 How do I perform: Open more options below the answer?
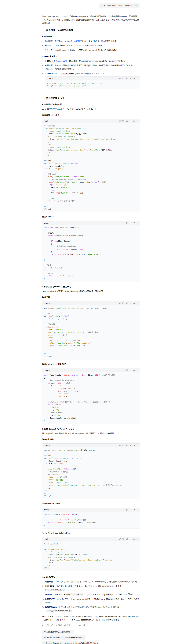coord(74,625)
